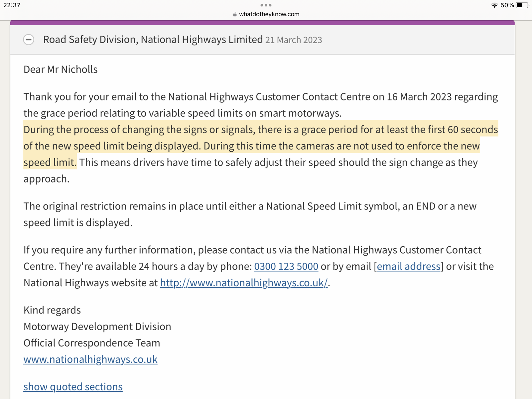The height and width of the screenshot is (399, 532).
Task: Select the message header title text
Action: (153, 40)
